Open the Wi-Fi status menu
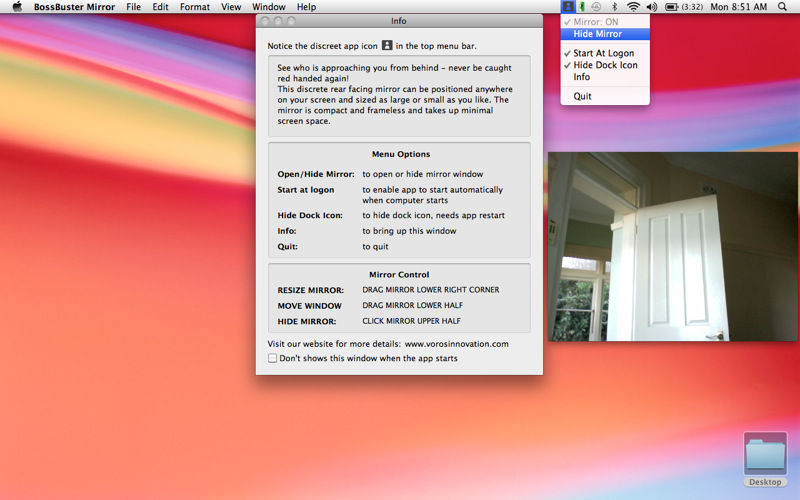Image resolution: width=800 pixels, height=500 pixels. pyautogui.click(x=633, y=7)
